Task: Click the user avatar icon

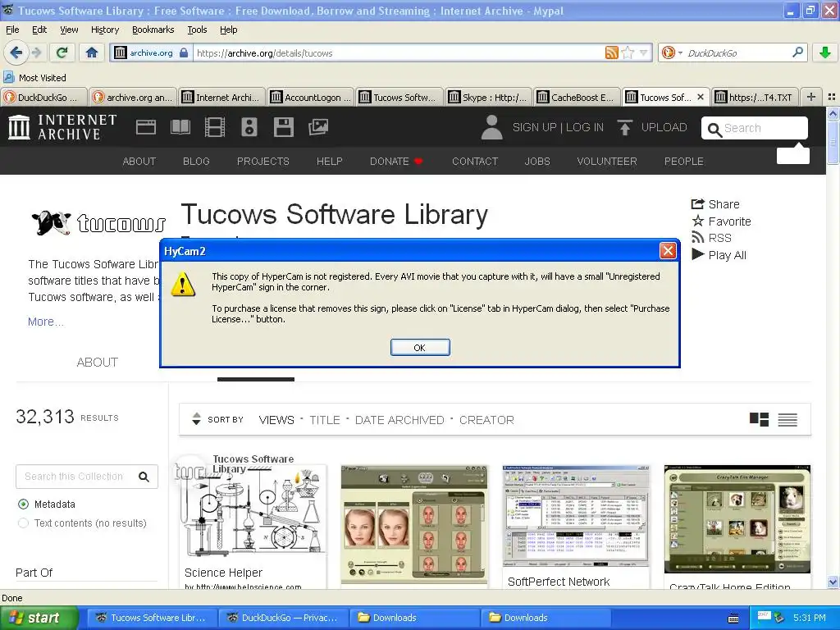Action: [x=491, y=127]
